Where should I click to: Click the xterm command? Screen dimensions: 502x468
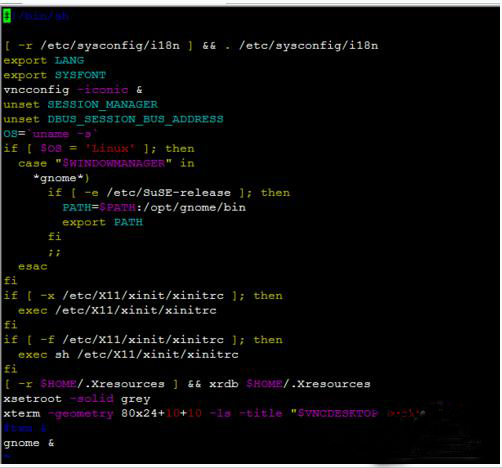[x=22, y=413]
